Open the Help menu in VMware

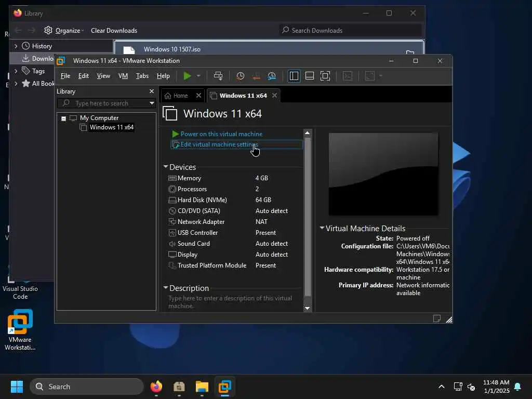[x=163, y=76]
